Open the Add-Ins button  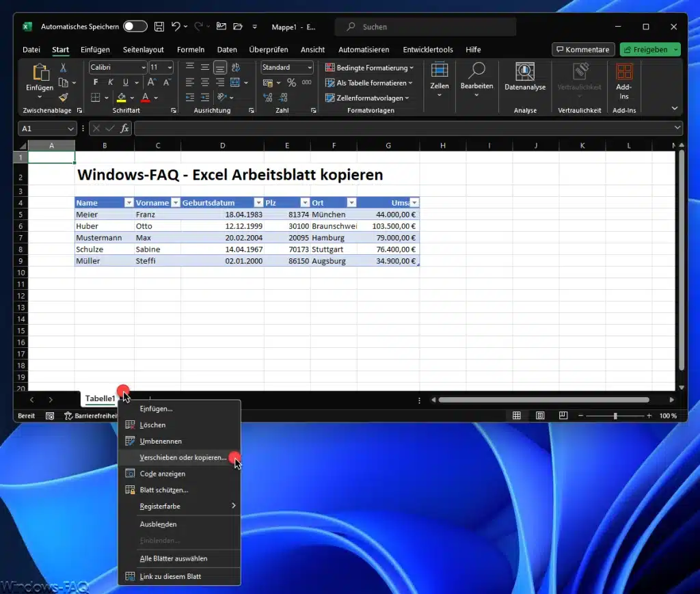(624, 81)
